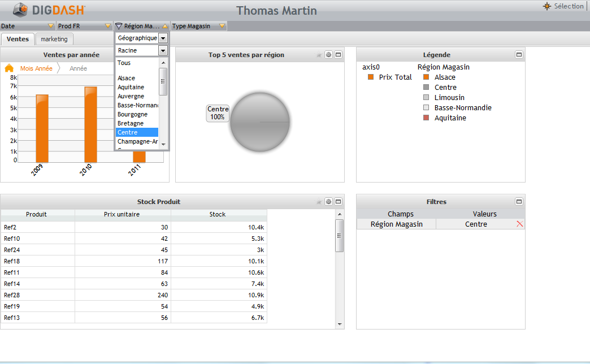Viewport: 590px width, 364px height.
Task: Click the orange Alsace legend swatch
Action: click(426, 77)
